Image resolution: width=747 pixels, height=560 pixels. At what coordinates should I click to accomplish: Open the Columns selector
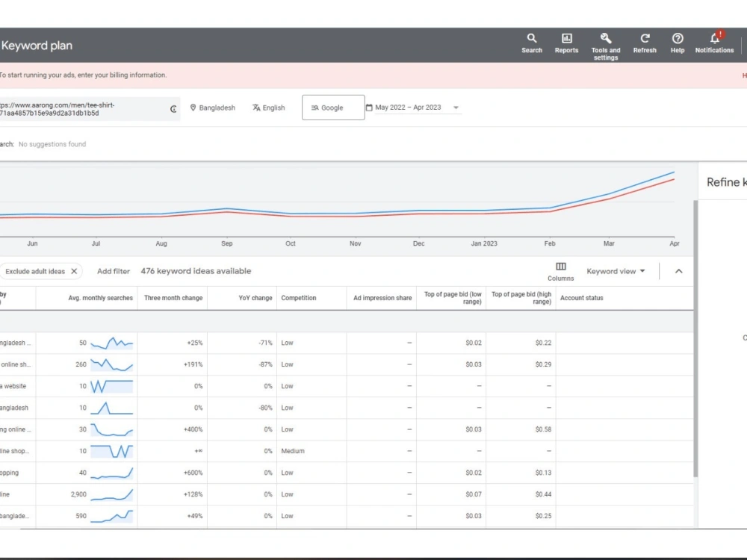click(561, 272)
